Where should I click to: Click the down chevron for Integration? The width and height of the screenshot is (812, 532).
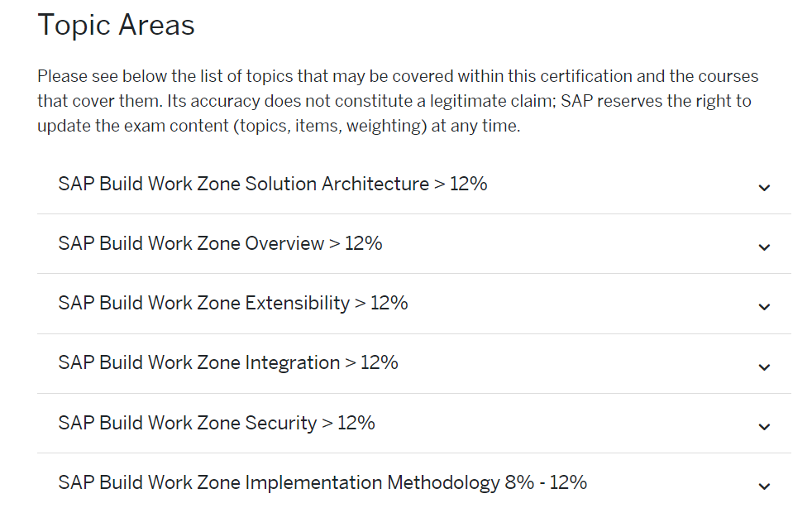[764, 367]
